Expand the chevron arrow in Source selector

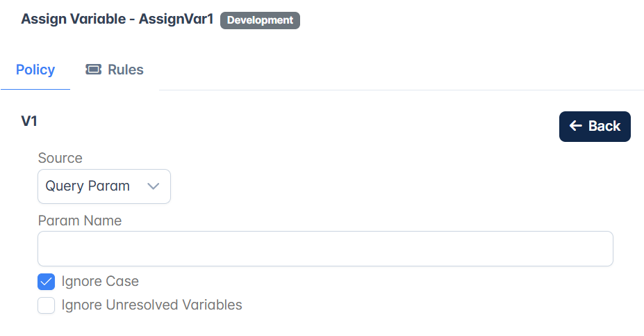154,186
